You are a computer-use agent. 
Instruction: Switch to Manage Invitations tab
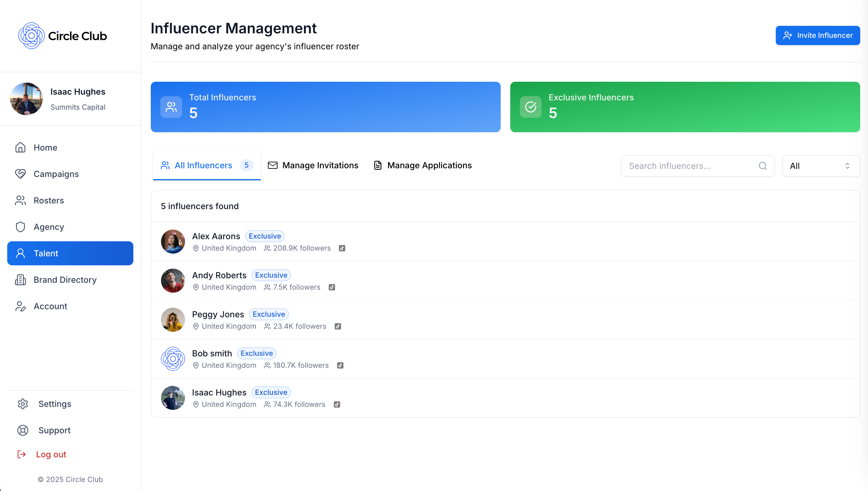click(x=313, y=165)
